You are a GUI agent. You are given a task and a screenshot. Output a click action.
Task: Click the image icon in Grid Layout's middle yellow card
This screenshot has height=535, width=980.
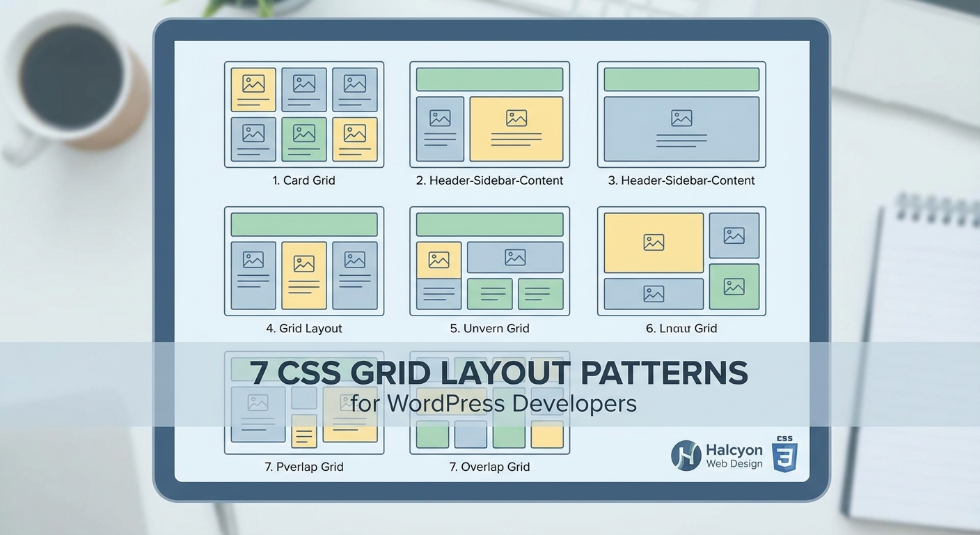click(x=304, y=265)
